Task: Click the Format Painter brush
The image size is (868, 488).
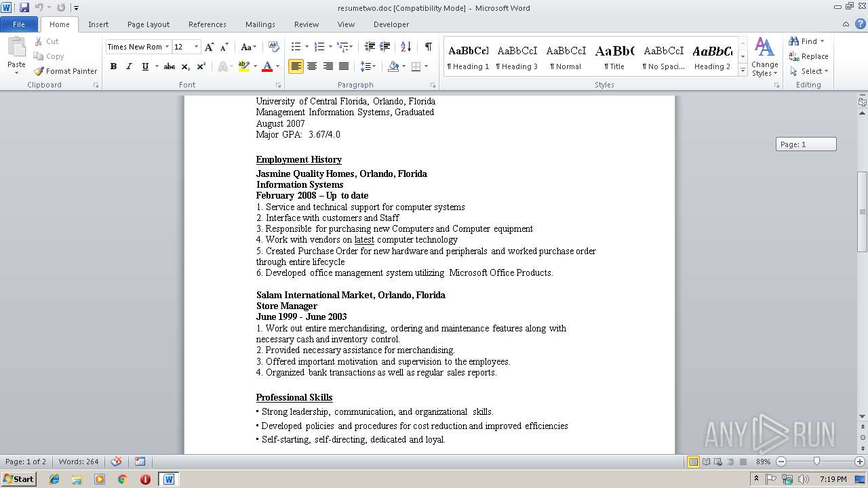Action: coord(65,71)
